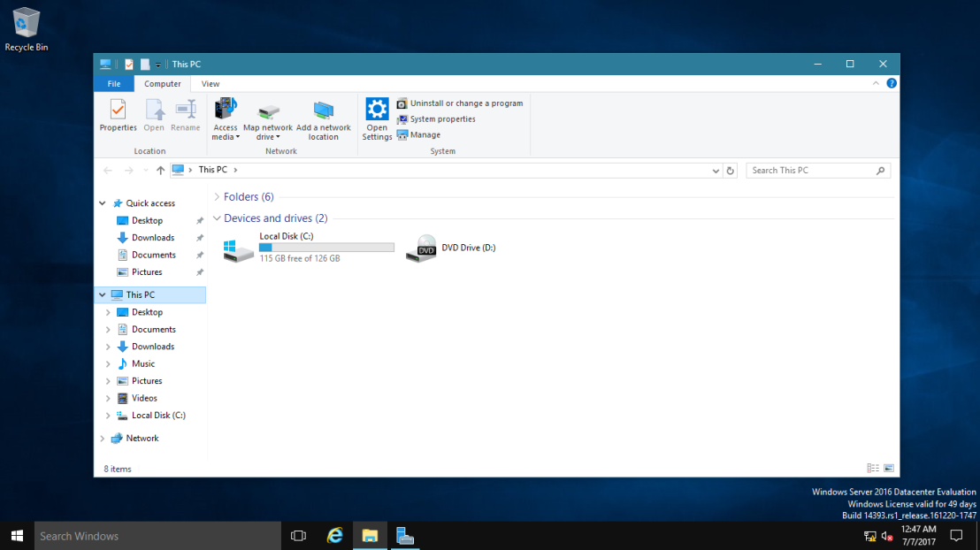Switch to large icons view in status bar
Viewport: 980px width, 550px height.
point(889,469)
